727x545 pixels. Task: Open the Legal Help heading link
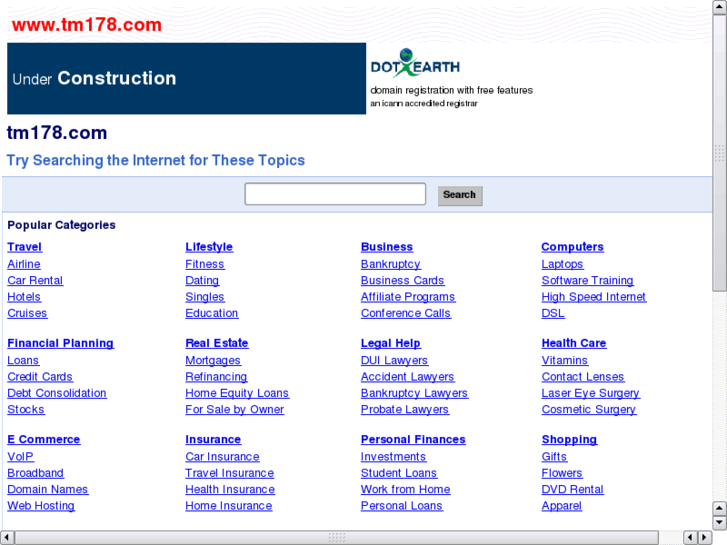coord(391,343)
